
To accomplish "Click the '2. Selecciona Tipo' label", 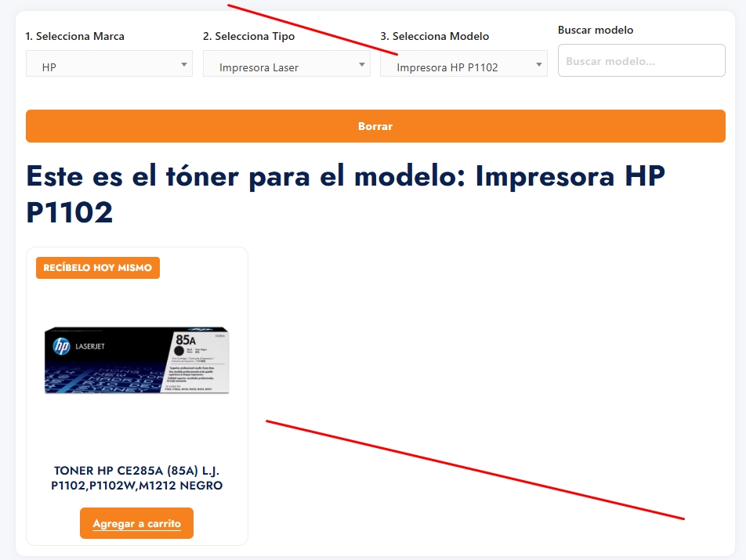I will click(x=249, y=36).
